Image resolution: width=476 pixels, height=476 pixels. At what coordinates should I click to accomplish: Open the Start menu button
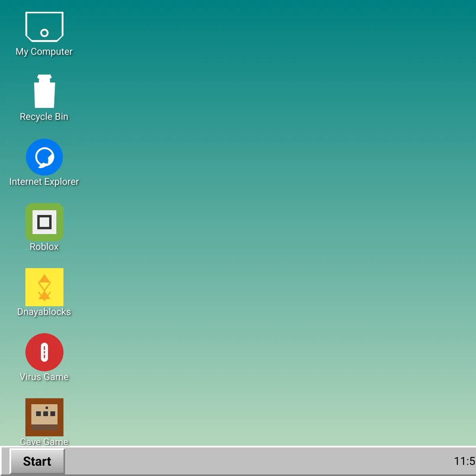coord(37,461)
